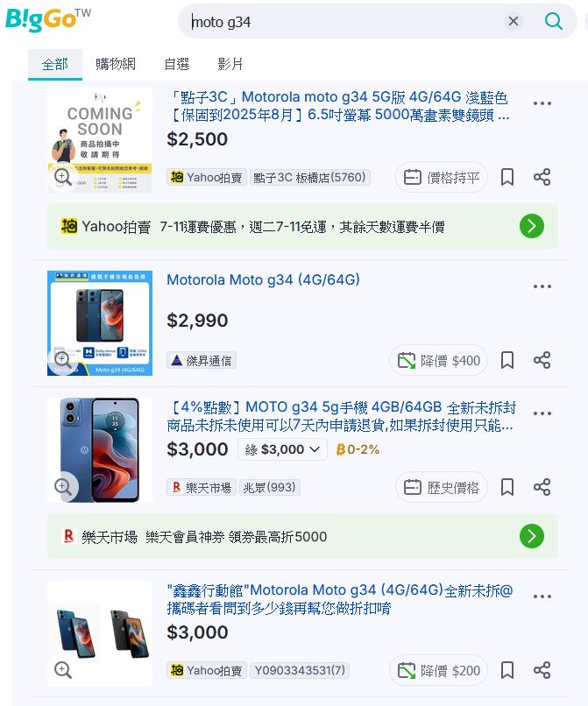The height and width of the screenshot is (706, 588).
Task: Share the 傑昇通信 $2,990 listing
Action: coord(542,360)
